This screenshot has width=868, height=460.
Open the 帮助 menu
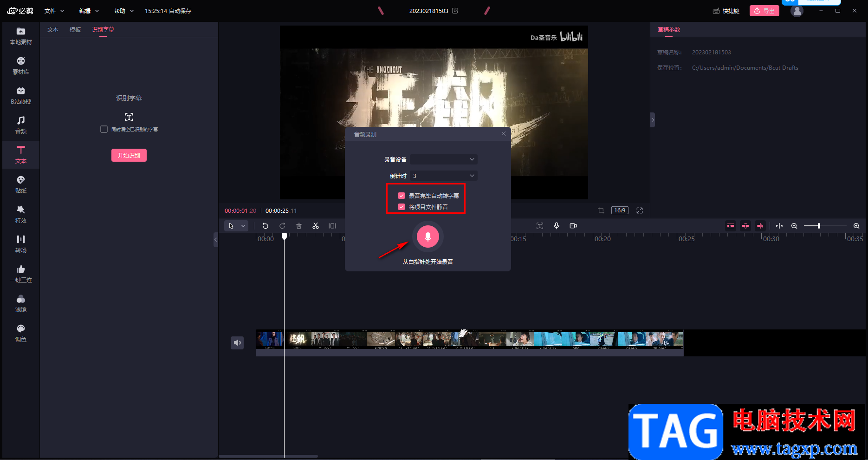(124, 11)
